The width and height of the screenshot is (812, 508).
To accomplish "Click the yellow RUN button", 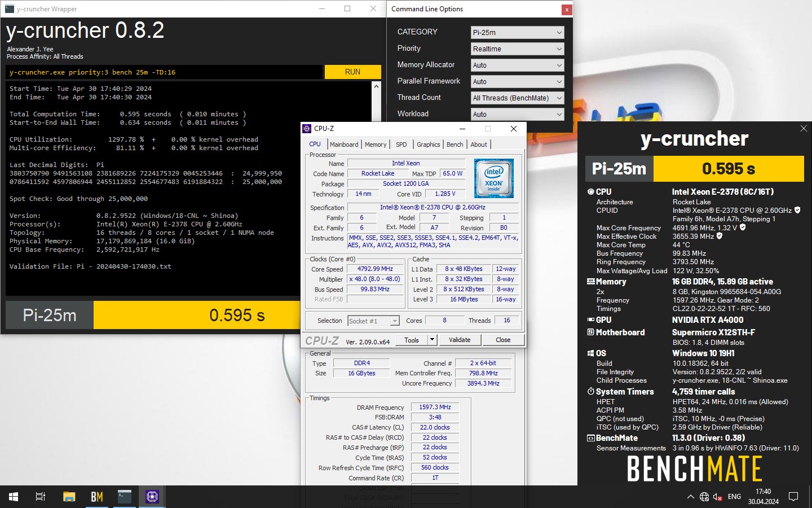I will coord(352,72).
